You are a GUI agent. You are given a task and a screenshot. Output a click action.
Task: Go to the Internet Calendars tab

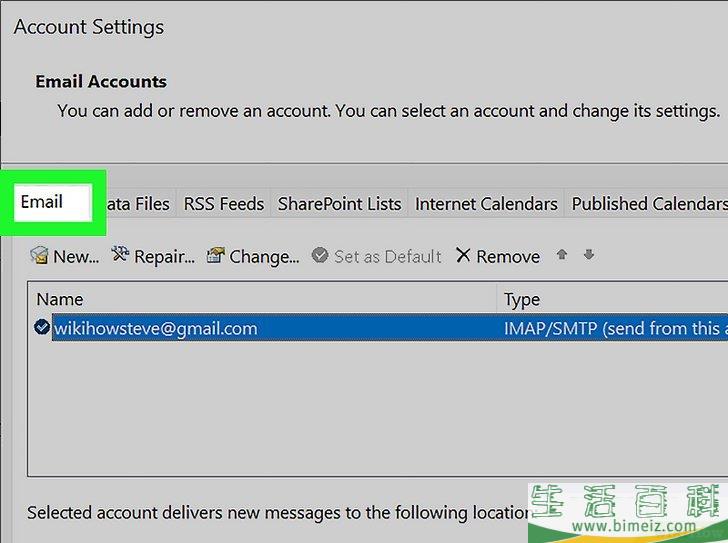[x=486, y=204]
